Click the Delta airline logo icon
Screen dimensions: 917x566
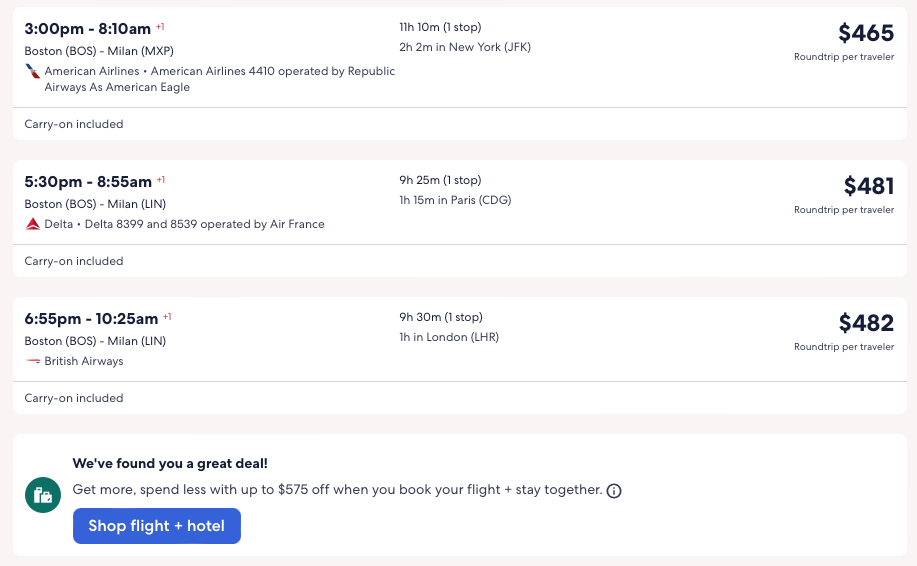click(x=33, y=225)
